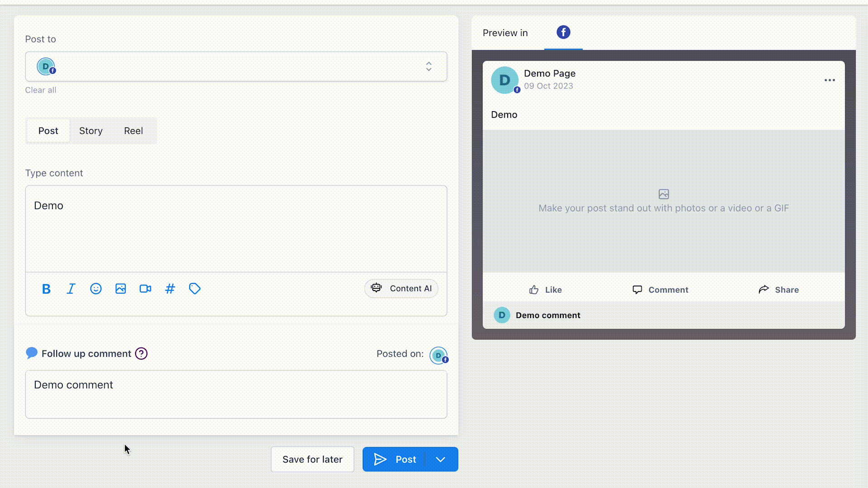Toggle italic text formatting
This screenshot has width=868, height=488.
coord(71,289)
